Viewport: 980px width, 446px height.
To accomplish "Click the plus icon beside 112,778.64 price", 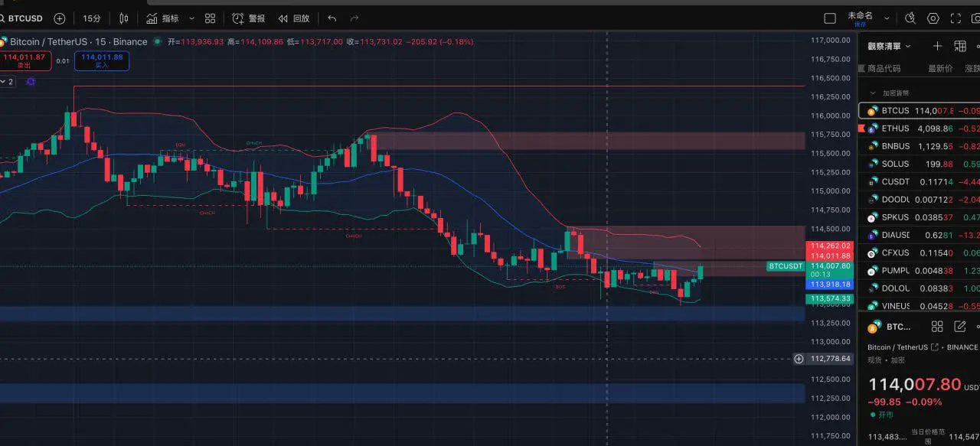I will [799, 359].
